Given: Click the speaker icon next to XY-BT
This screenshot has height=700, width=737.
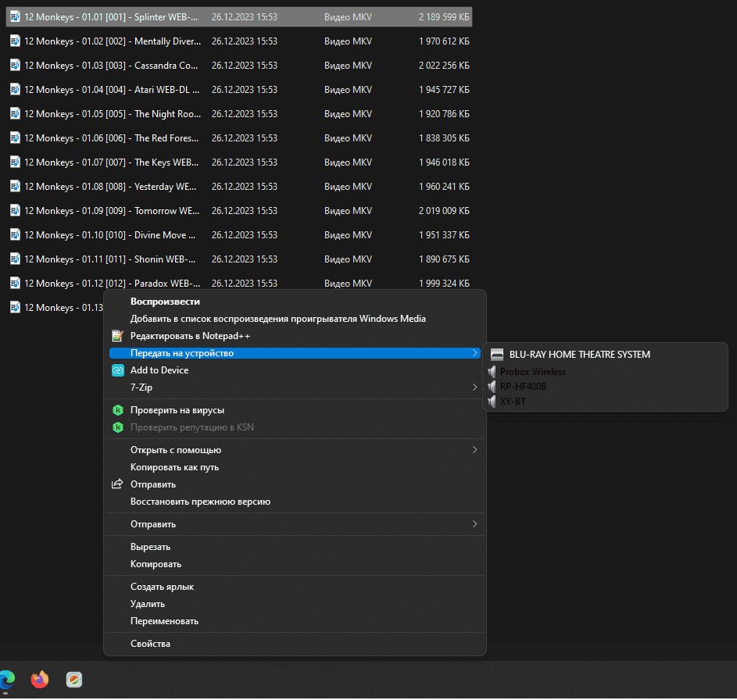Looking at the screenshot, I should pos(492,402).
